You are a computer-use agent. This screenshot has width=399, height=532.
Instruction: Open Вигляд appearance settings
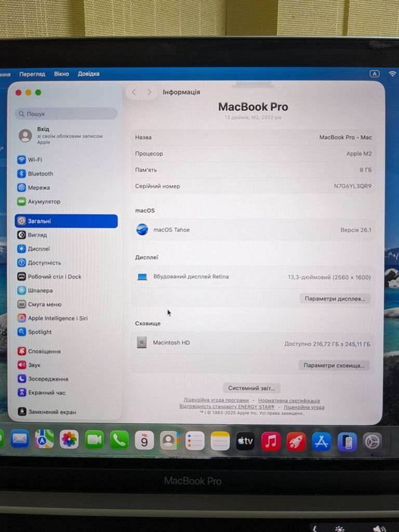pyautogui.click(x=32, y=235)
